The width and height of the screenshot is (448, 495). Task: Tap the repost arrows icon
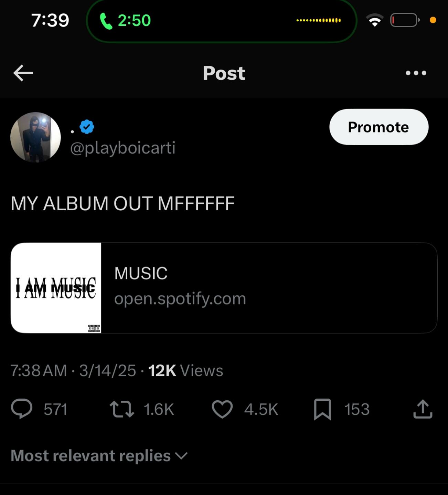coord(121,409)
